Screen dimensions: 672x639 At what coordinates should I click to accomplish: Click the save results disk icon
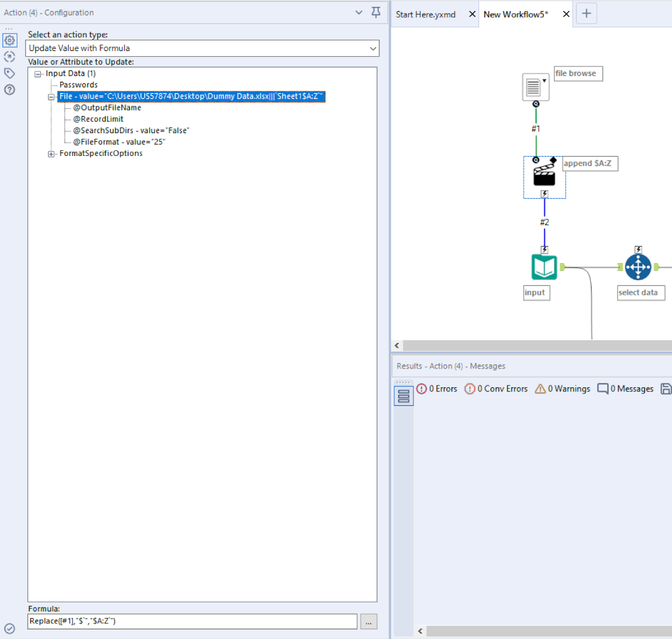point(666,388)
